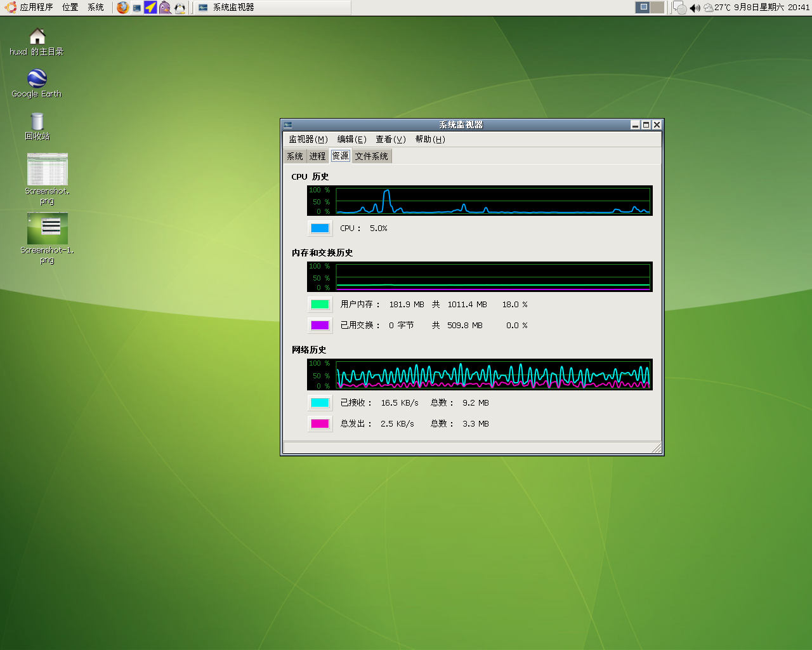This screenshot has height=650, width=812.
Task: Click the chat bubble notification icon
Action: [x=680, y=8]
